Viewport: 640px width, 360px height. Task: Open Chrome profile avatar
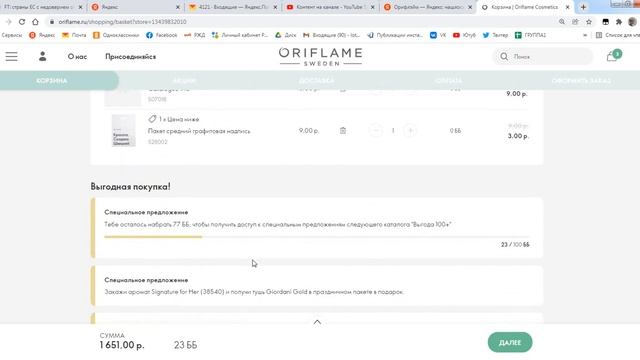coord(632,22)
